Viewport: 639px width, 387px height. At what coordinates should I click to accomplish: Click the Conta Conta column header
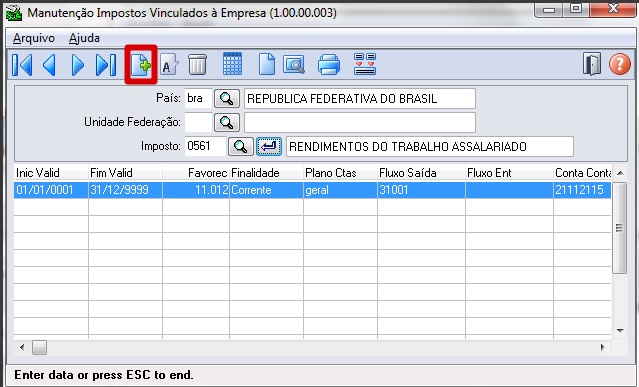[582, 173]
